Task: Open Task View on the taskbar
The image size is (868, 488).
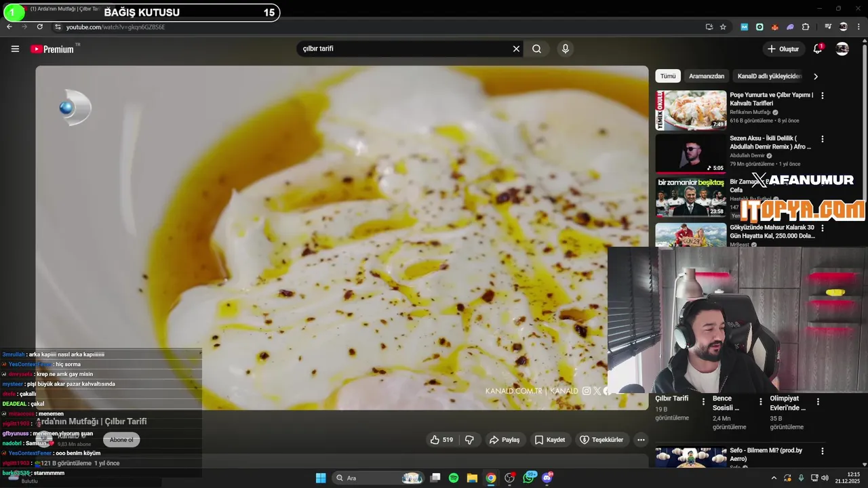Action: pyautogui.click(x=435, y=478)
